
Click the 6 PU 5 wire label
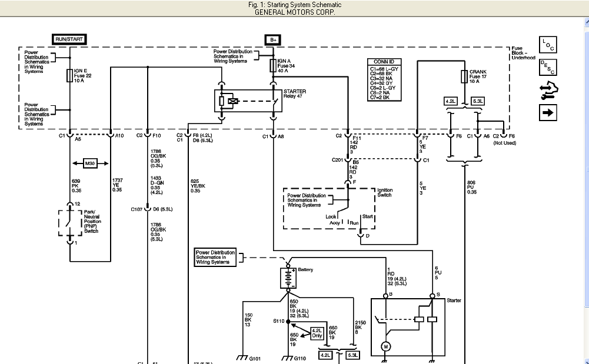pos(438,273)
